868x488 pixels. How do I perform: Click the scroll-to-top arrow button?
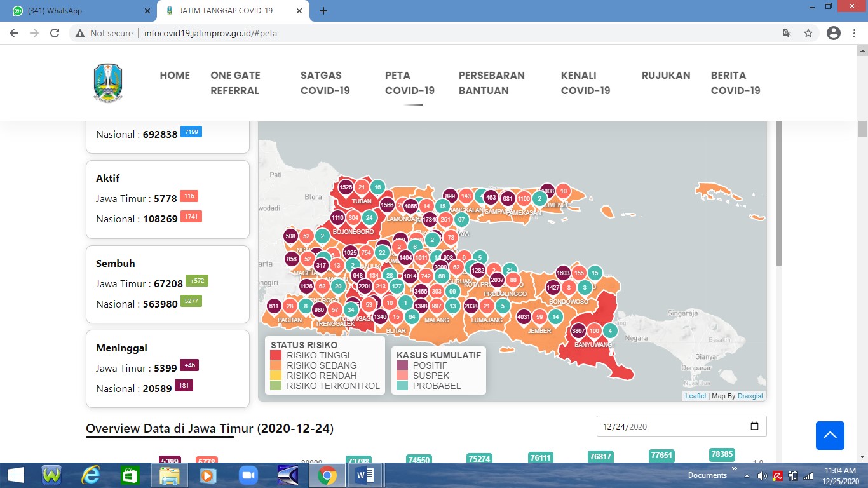[x=830, y=435]
